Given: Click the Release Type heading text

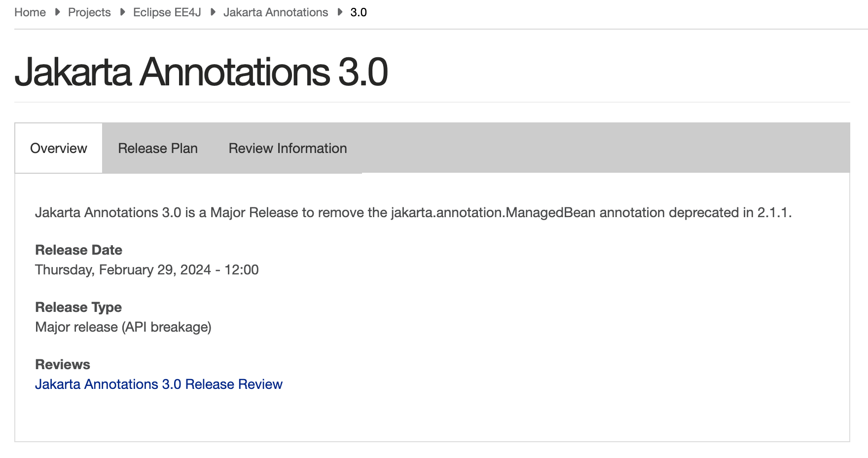Looking at the screenshot, I should (78, 307).
